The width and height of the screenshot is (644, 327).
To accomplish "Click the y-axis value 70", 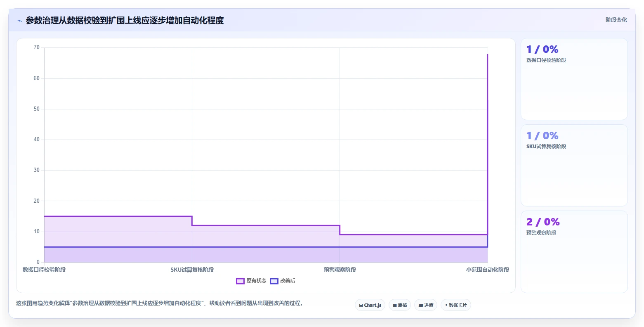I will (x=37, y=47).
